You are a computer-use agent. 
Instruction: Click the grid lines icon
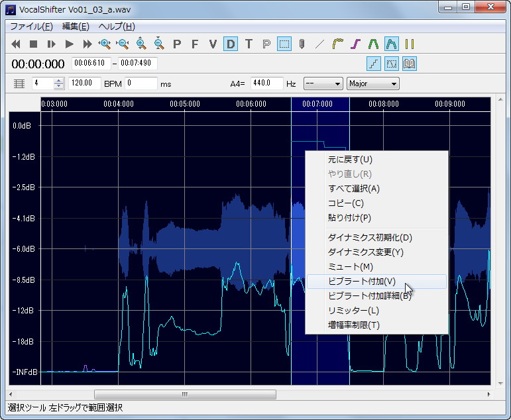[x=19, y=83]
